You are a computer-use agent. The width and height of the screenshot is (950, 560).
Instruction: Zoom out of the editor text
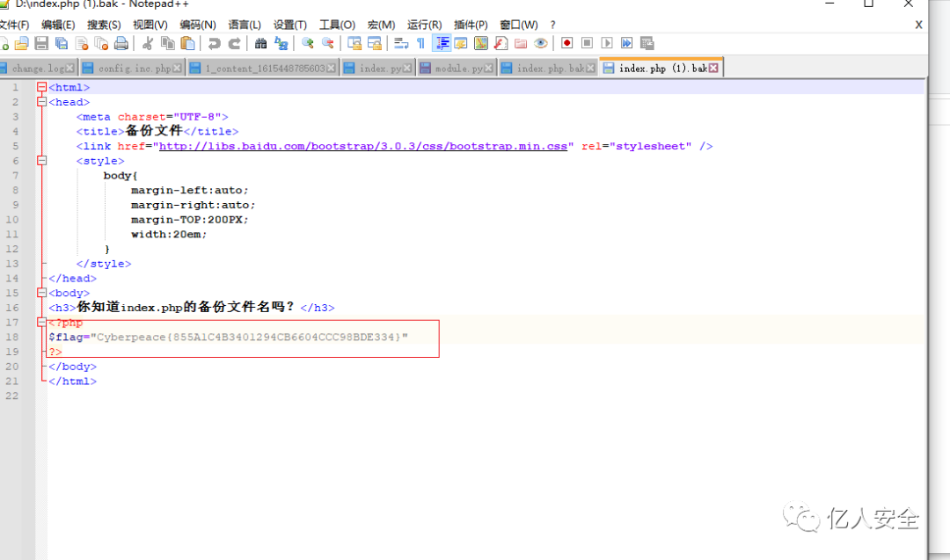[327, 43]
